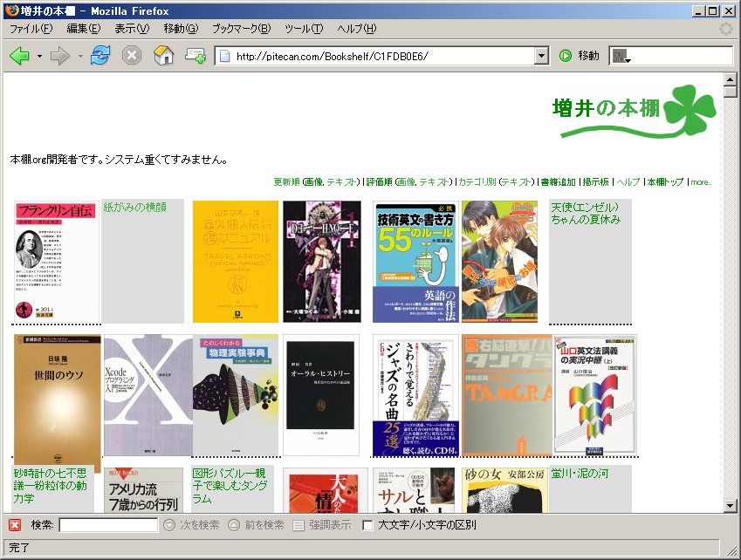Screen dimensions: 741x560
Task: Go to the home page icon
Action: pyautogui.click(x=163, y=56)
